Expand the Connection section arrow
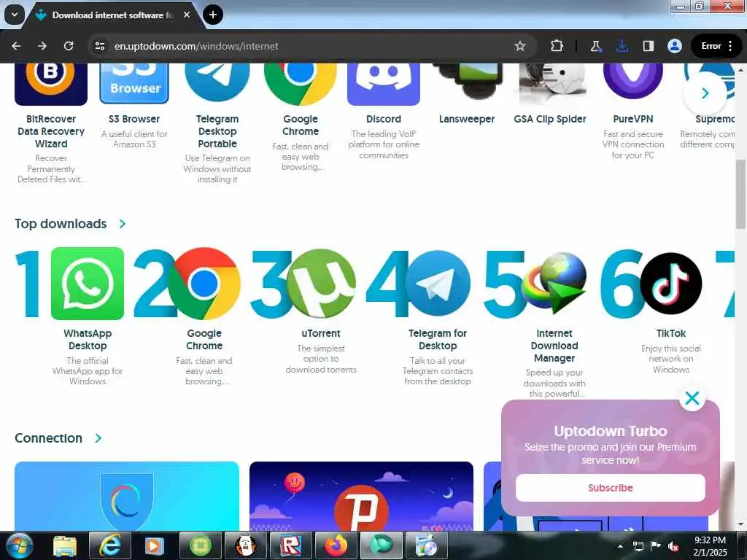Image resolution: width=747 pixels, height=560 pixels. coord(98,438)
